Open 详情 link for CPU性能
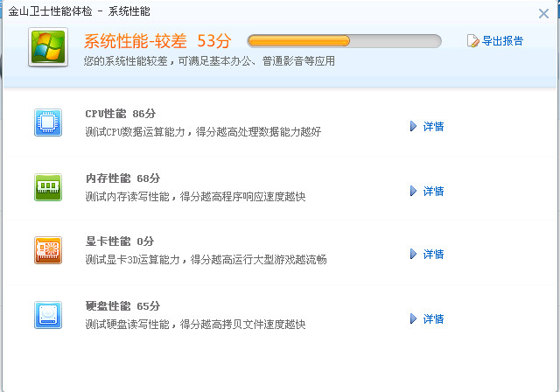The image size is (560, 392). click(433, 126)
